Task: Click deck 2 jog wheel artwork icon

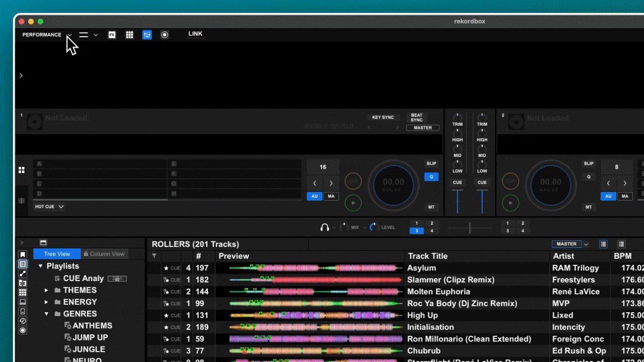Action: coord(516,122)
